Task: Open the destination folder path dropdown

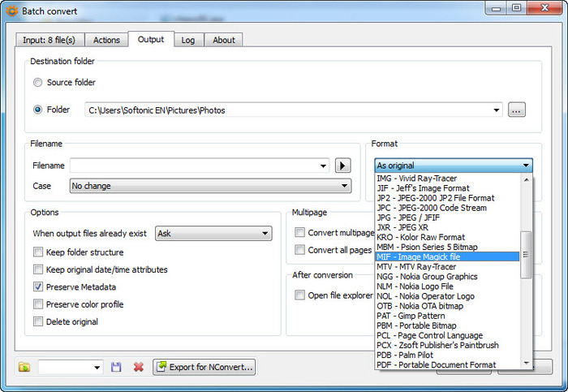Action: coord(497,110)
